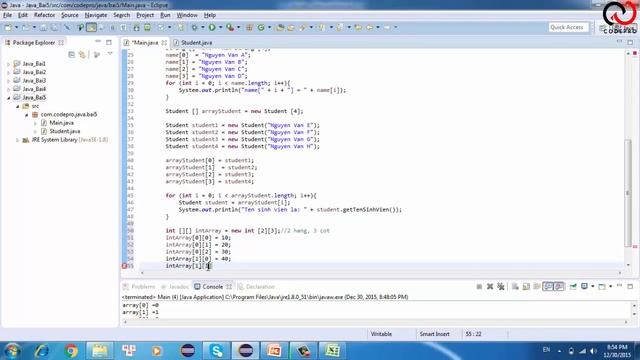Run the program with the green Run button
Image resolution: width=640 pixels, height=360 pixels.
coord(212,27)
